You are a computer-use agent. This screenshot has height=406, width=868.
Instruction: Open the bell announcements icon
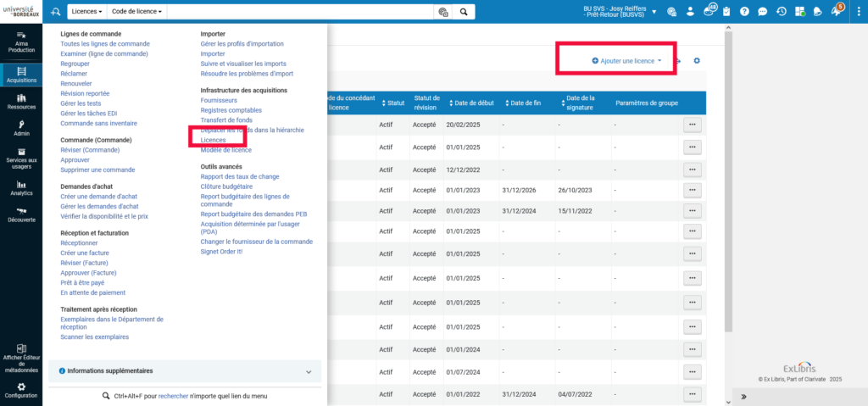(x=817, y=11)
